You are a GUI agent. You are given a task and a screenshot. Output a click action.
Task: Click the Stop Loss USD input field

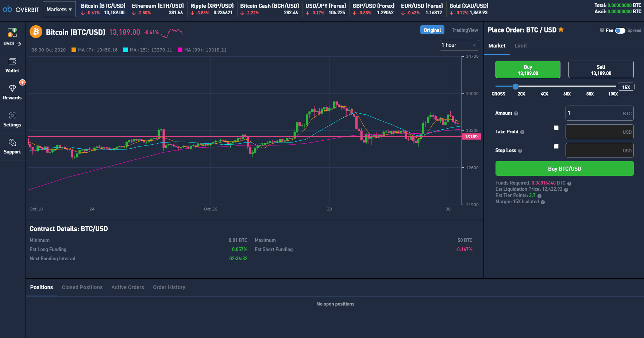point(599,150)
